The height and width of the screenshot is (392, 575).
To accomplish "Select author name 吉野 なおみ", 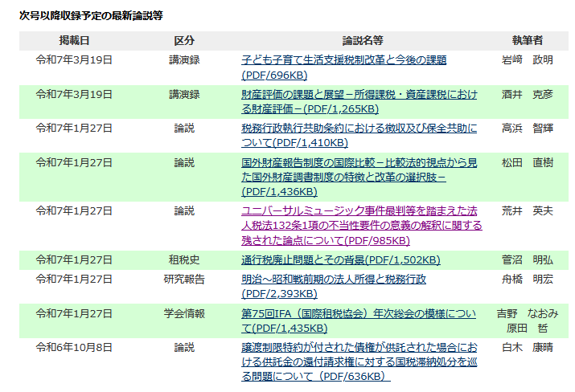I will pos(527,313).
